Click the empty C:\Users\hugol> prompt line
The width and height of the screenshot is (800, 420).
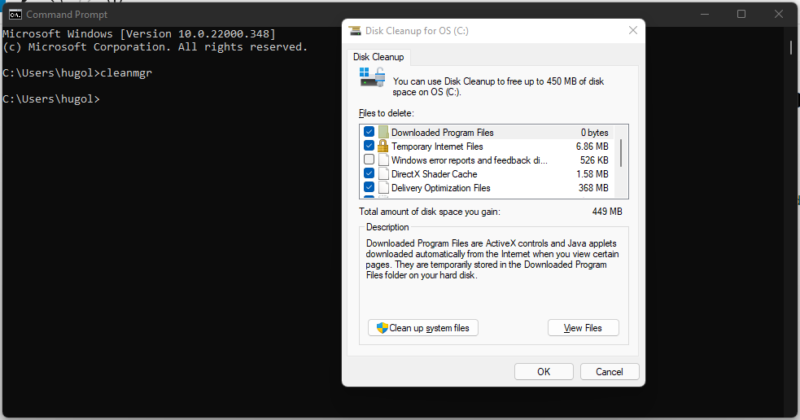(51, 99)
